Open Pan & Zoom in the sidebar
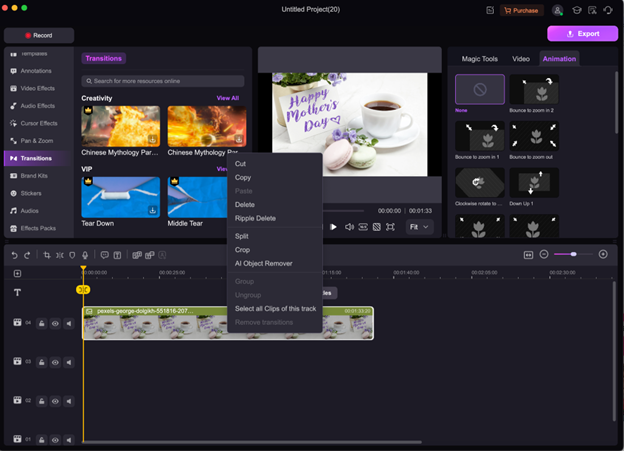The height and width of the screenshot is (451, 624). pos(37,141)
